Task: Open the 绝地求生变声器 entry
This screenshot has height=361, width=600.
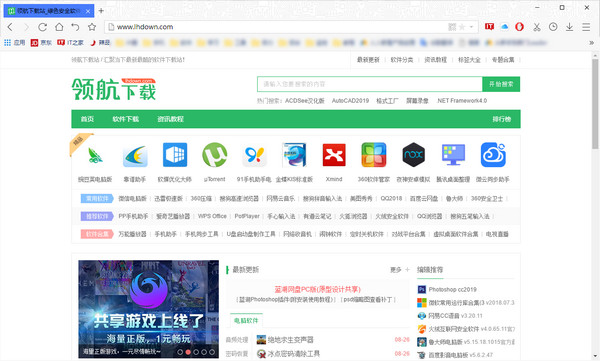Action: pos(290,340)
